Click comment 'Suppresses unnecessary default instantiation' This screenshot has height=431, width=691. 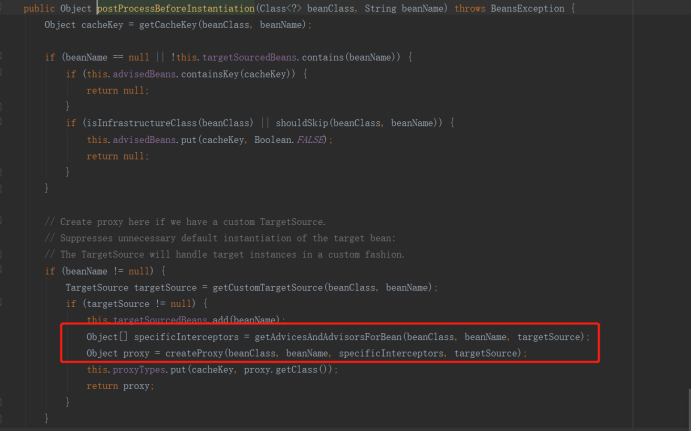coord(220,238)
